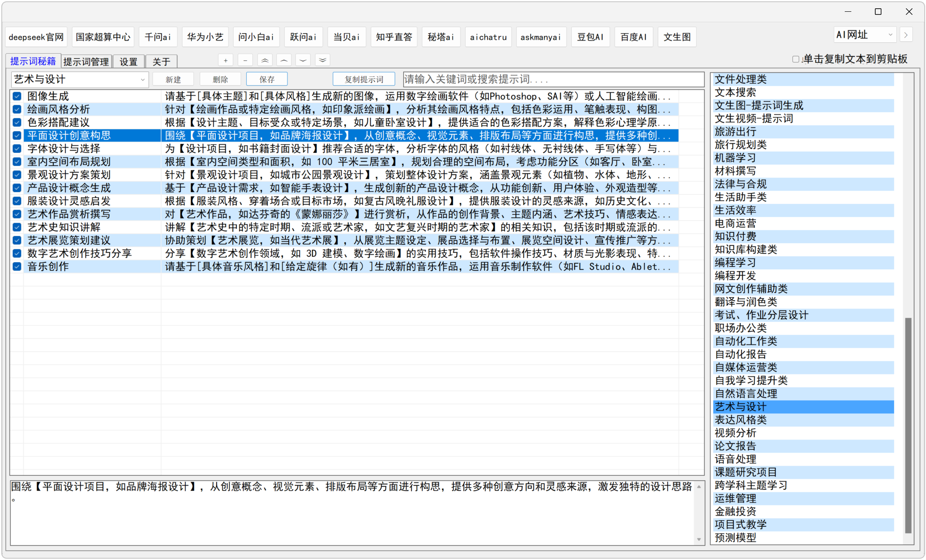Choose 编程开发 in the category list
The width and height of the screenshot is (926, 560).
804,276
